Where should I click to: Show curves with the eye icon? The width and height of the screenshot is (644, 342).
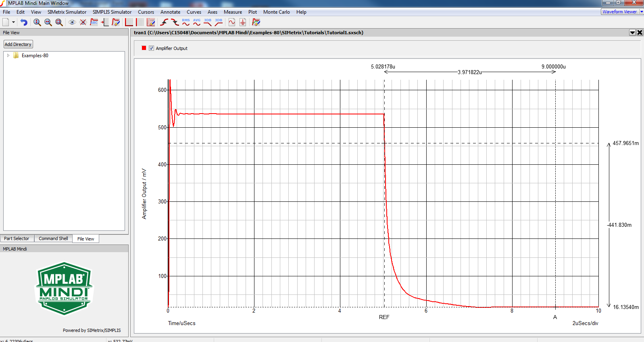pos(72,23)
